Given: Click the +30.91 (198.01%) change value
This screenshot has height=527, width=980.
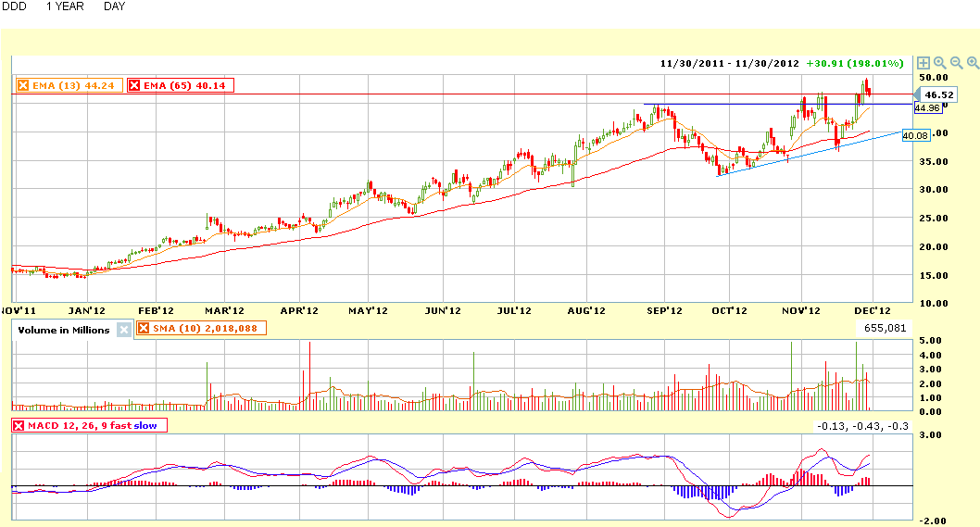Looking at the screenshot, I should tap(854, 64).
